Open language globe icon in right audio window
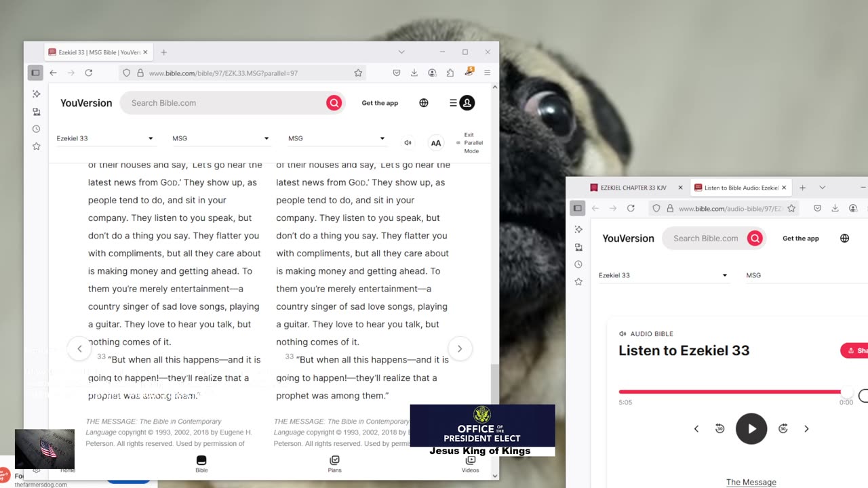Screen dimensions: 868x488 [844, 239]
